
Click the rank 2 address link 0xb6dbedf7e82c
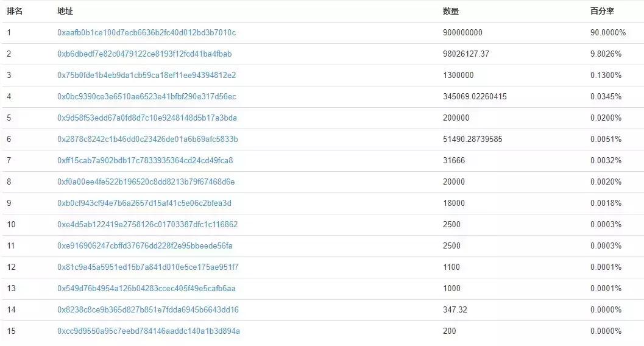144,54
